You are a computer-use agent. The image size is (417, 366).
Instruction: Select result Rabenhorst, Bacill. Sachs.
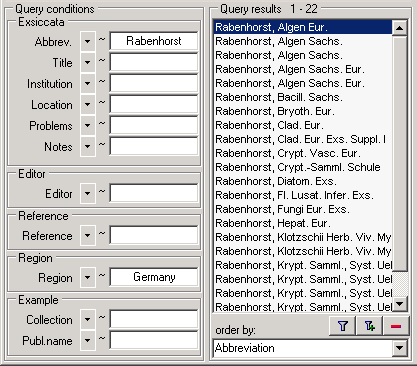coord(303,97)
